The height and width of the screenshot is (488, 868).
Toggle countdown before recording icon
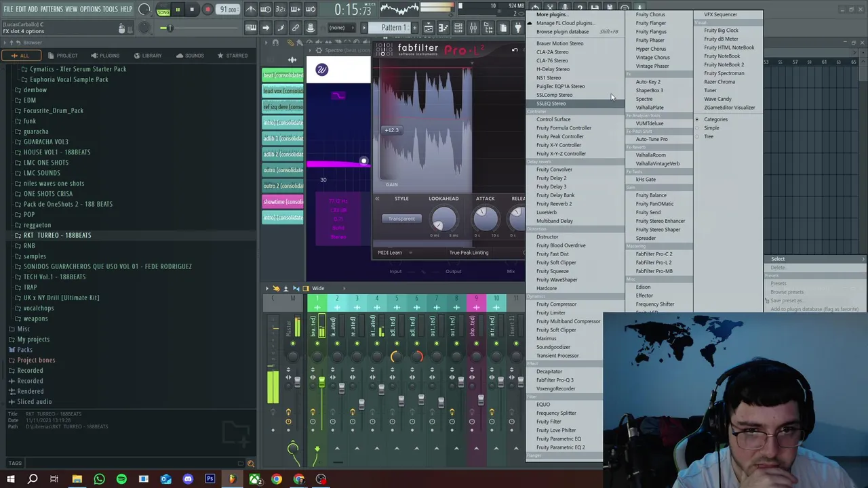point(281,9)
